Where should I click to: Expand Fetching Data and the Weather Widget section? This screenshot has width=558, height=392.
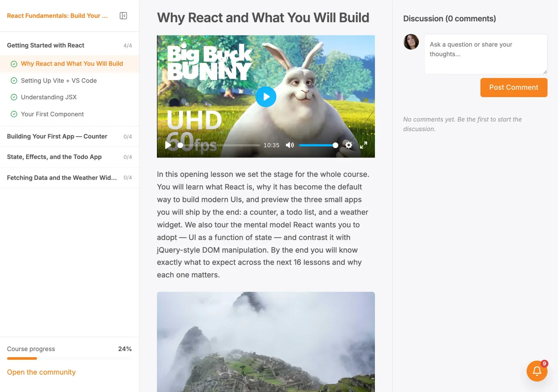click(x=69, y=178)
